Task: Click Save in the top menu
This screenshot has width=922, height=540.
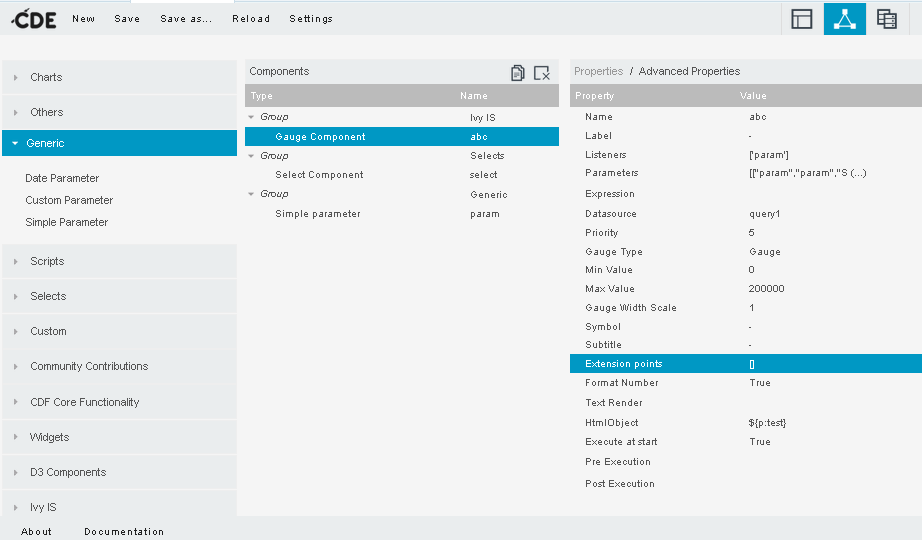Action: [x=127, y=19]
